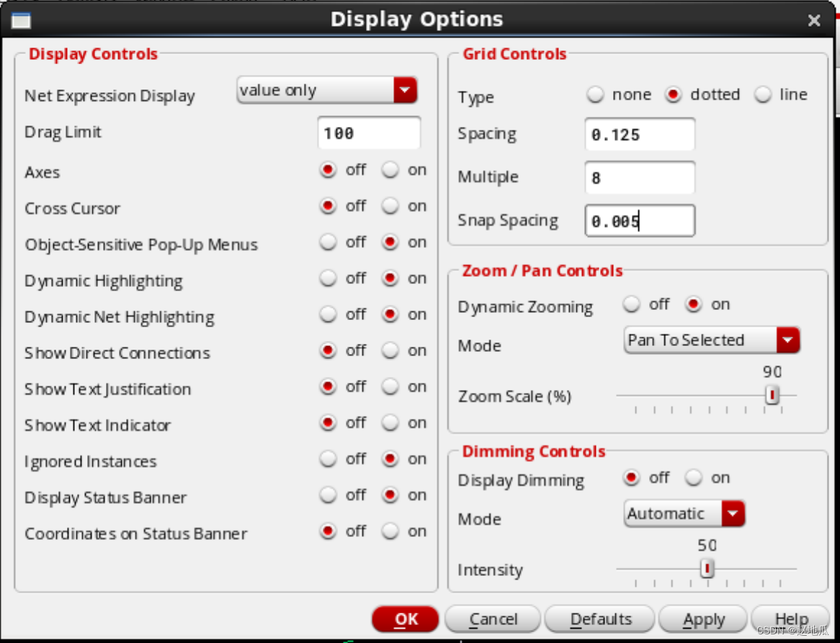840x643 pixels.
Task: Turn on Coordinates on Status Banner
Action: pyautogui.click(x=390, y=531)
